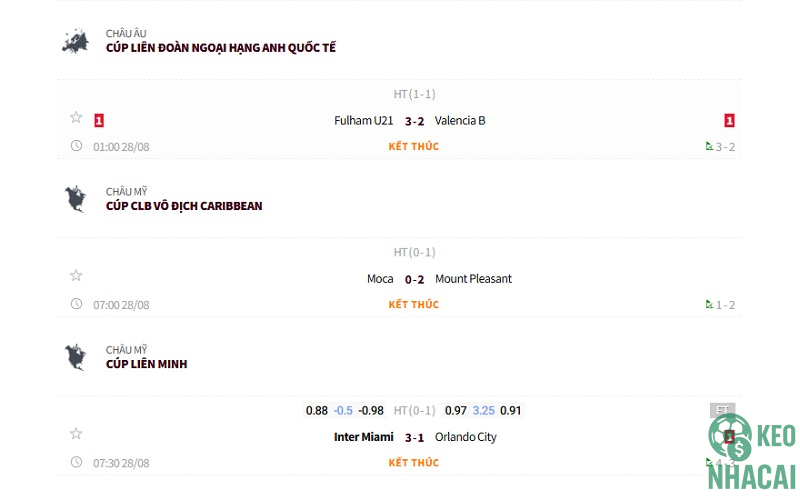Select the 3.25 over/under odds value

(x=483, y=410)
